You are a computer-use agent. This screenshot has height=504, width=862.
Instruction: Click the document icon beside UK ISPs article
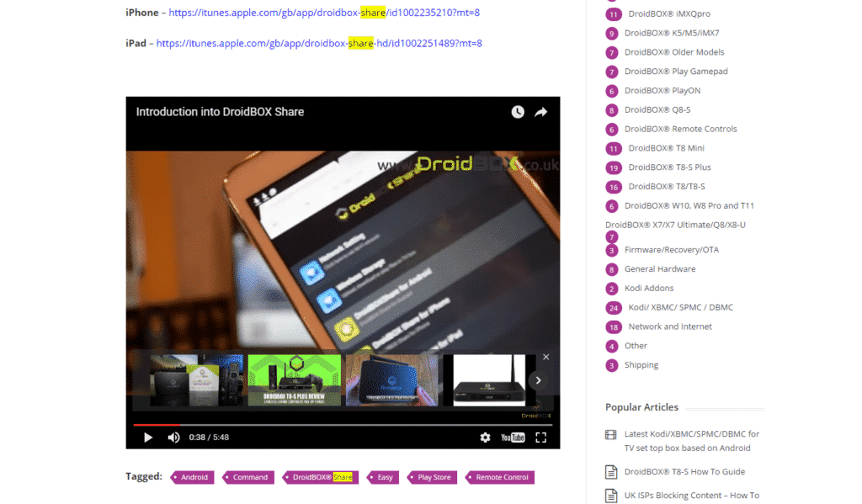pyautogui.click(x=611, y=496)
